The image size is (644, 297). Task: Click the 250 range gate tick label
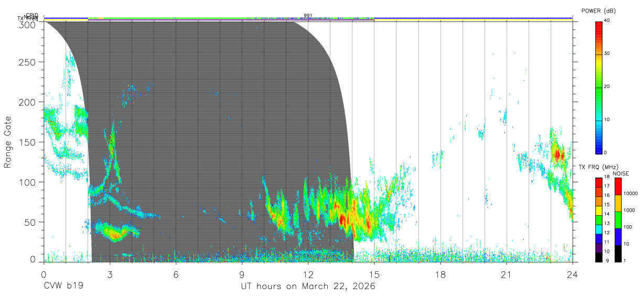point(27,62)
